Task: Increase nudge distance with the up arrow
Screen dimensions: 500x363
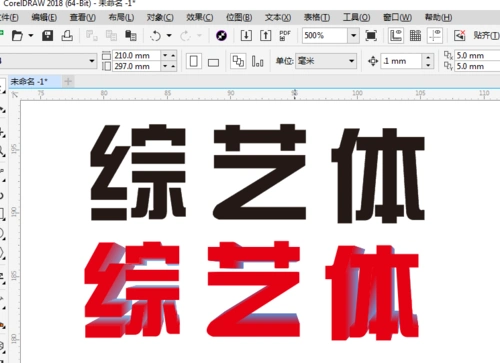Action: [x=428, y=58]
